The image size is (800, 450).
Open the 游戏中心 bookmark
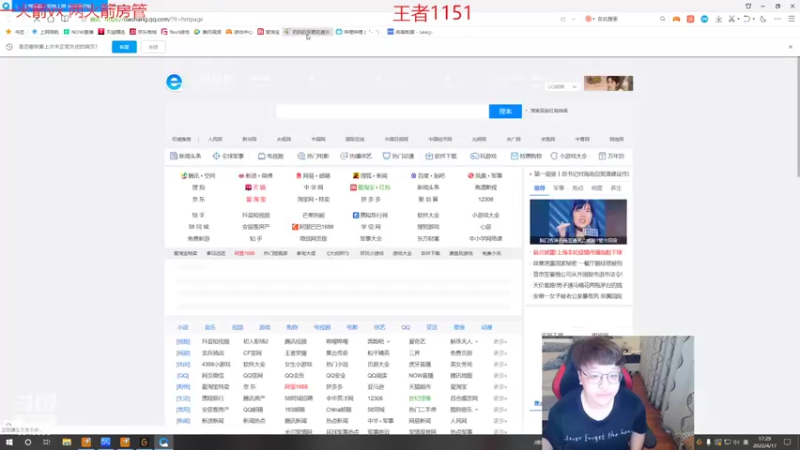[239, 32]
